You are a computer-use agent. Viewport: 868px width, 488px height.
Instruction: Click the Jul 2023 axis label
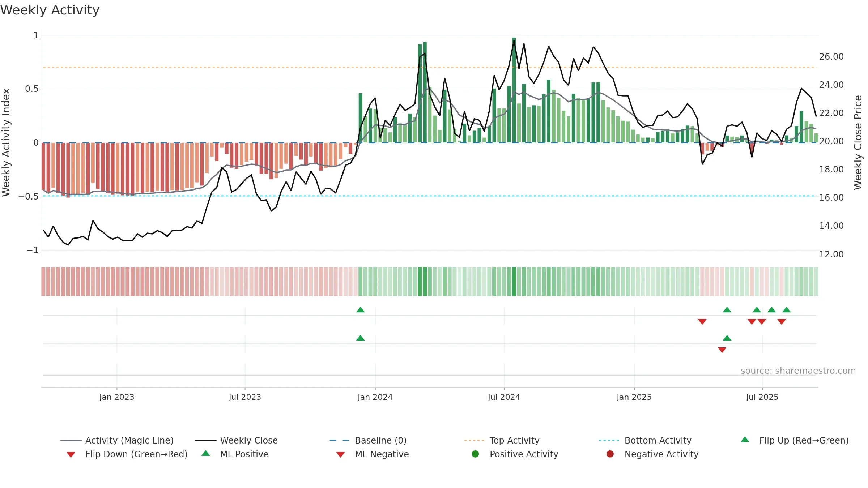(x=245, y=397)
